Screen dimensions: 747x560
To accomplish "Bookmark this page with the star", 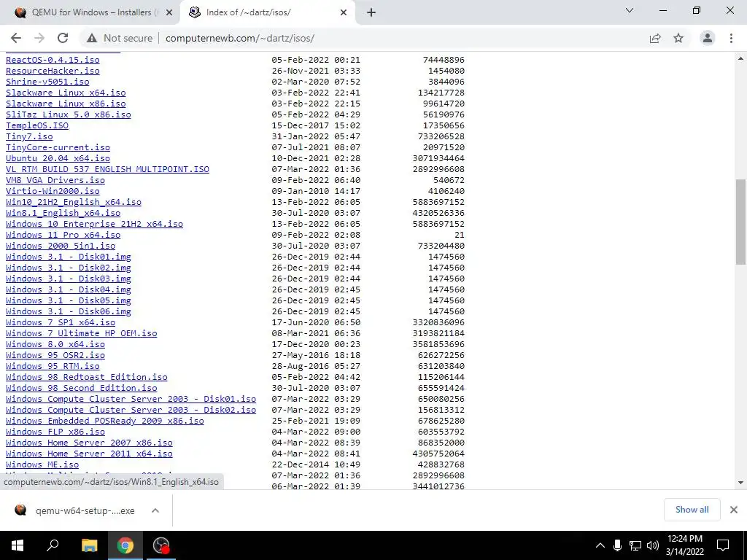I will click(x=678, y=38).
